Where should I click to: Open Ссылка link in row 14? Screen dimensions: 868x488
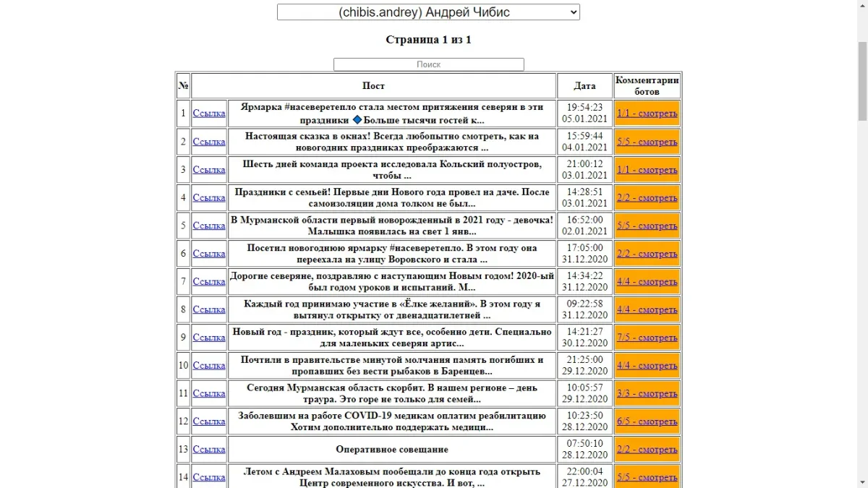[209, 477]
